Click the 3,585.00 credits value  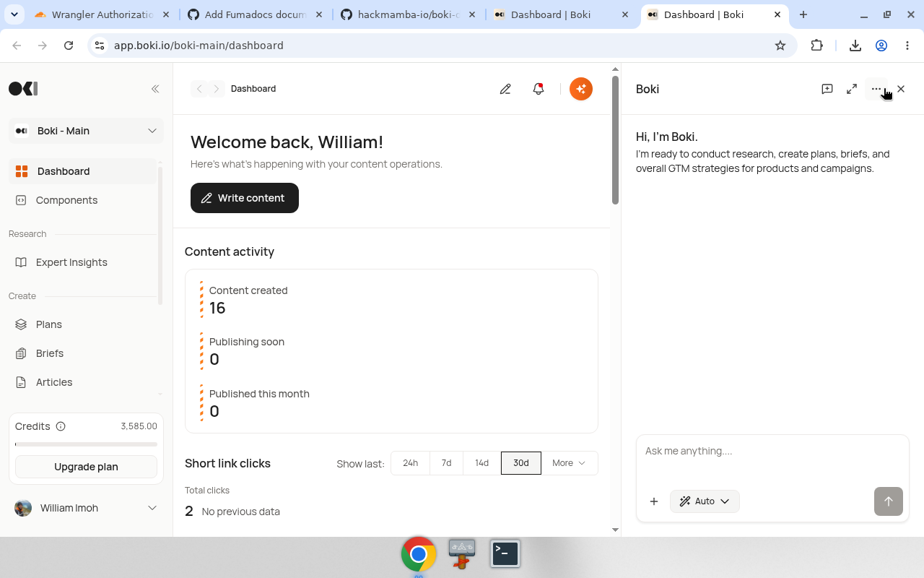(x=139, y=426)
